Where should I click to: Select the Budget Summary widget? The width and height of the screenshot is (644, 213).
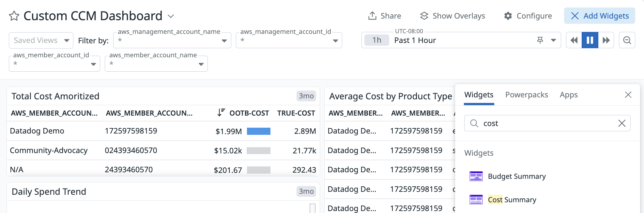[x=516, y=176]
